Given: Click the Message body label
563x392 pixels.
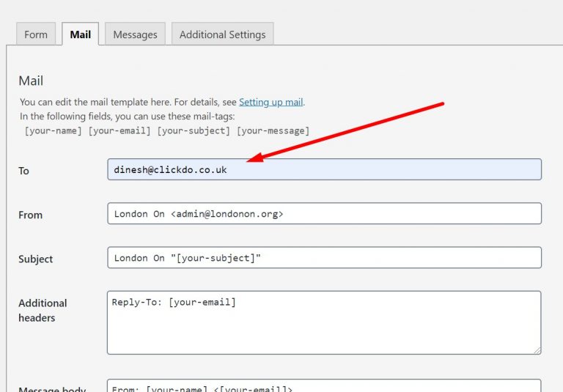Looking at the screenshot, I should point(52,389).
